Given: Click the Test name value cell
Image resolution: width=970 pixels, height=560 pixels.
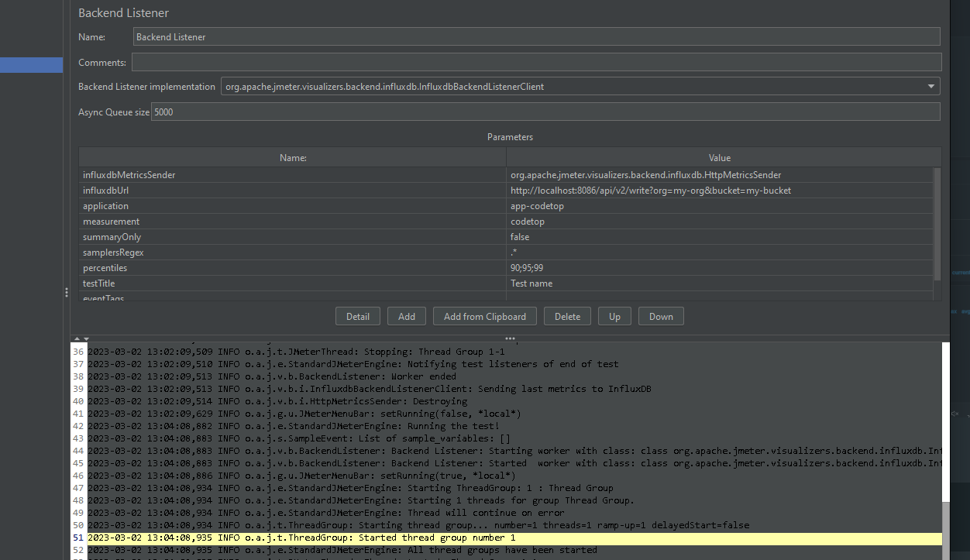Looking at the screenshot, I should tap(720, 283).
